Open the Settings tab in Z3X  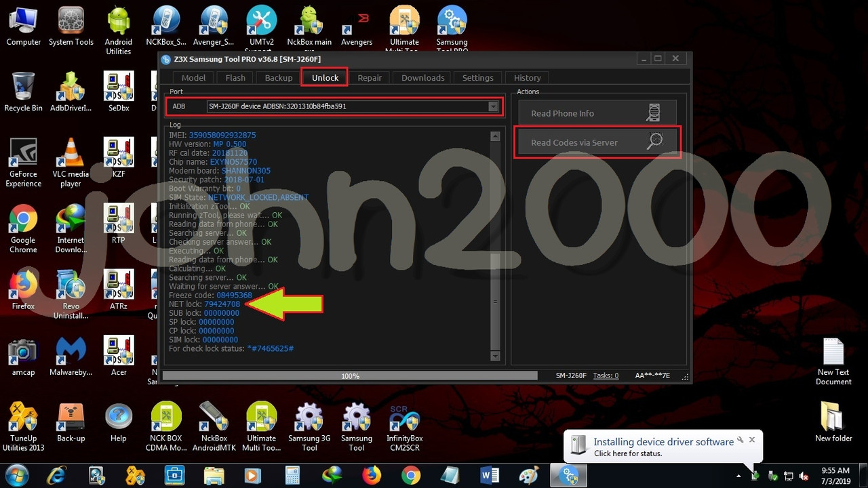click(477, 77)
